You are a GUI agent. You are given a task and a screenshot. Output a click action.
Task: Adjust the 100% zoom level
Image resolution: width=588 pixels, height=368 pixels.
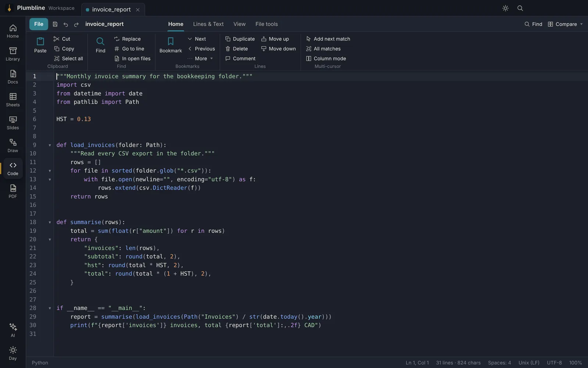(x=576, y=363)
